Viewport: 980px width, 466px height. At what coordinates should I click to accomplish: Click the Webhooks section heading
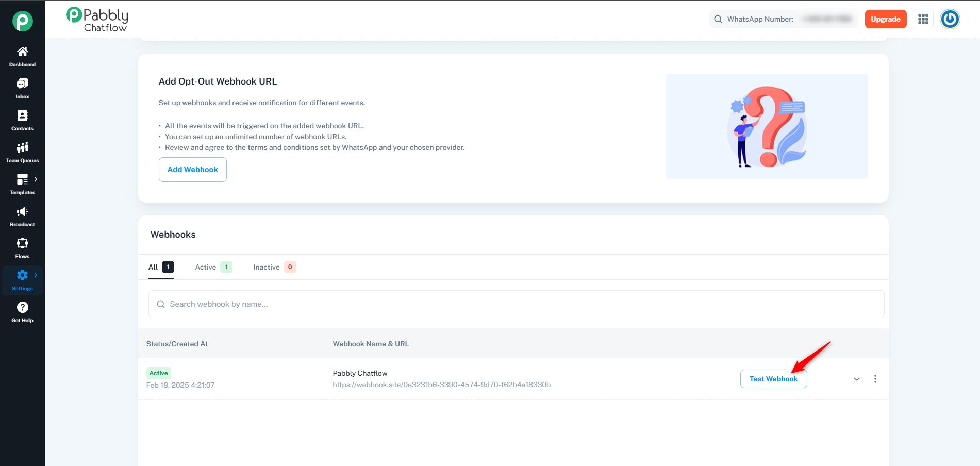click(x=173, y=235)
